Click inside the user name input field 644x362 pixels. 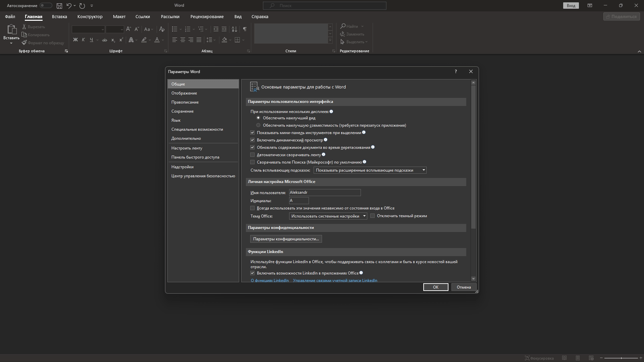point(324,192)
